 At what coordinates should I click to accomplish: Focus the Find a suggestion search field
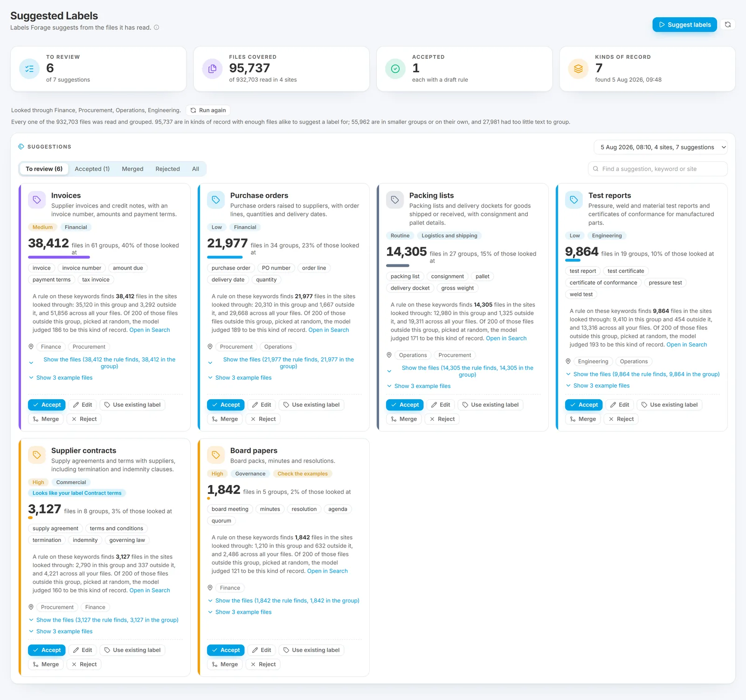[x=658, y=169]
